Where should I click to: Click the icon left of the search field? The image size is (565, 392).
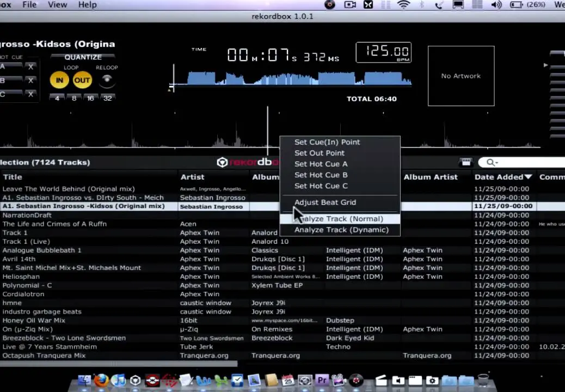(x=465, y=162)
